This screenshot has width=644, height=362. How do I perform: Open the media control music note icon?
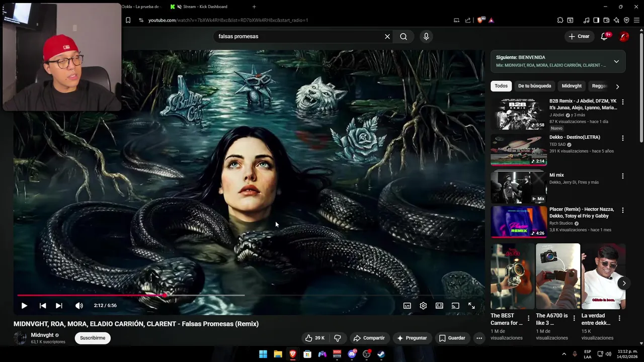(586, 20)
